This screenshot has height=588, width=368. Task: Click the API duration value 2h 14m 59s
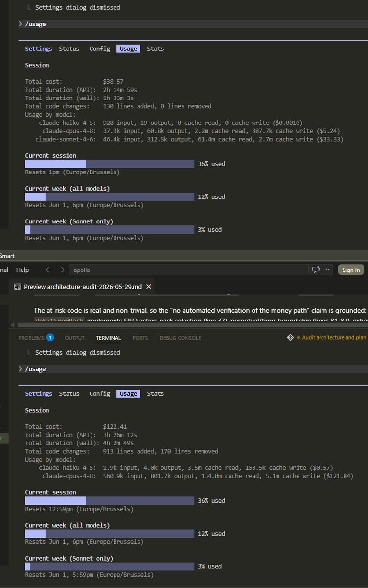point(120,90)
